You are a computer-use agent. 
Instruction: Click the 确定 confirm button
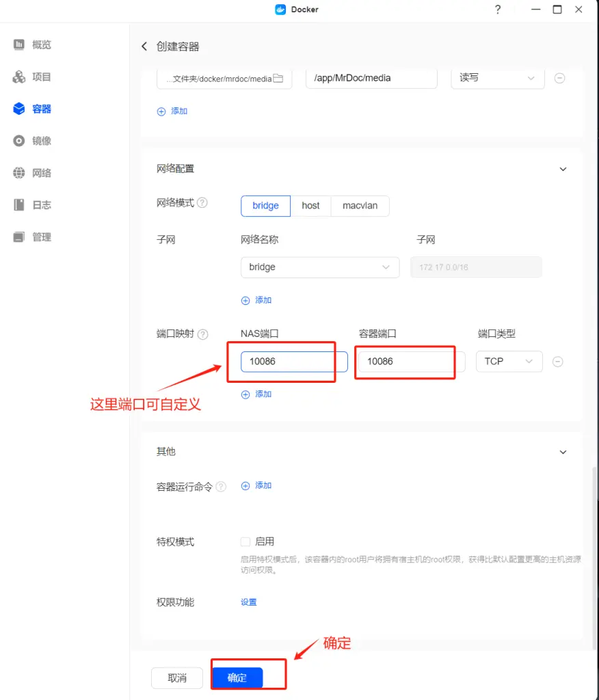pyautogui.click(x=237, y=678)
